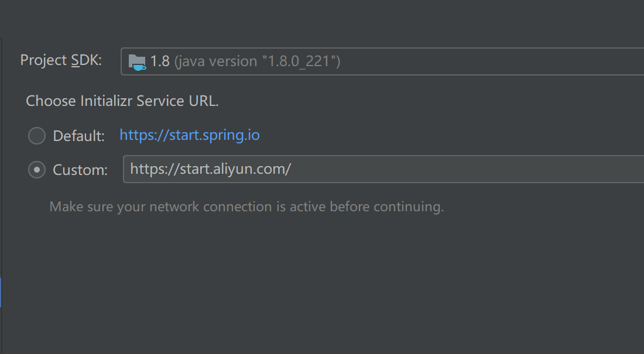
Task: Place cursor after aliyun.com/ in URL field
Action: coord(292,169)
